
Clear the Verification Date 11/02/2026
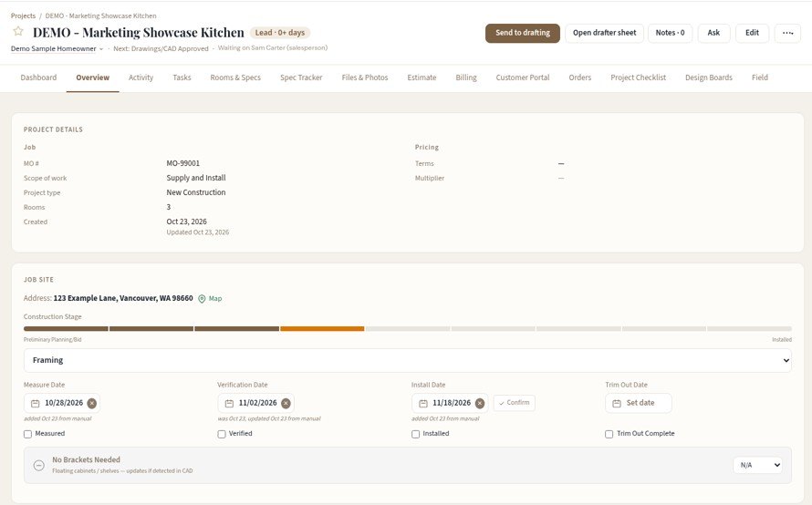click(x=286, y=403)
